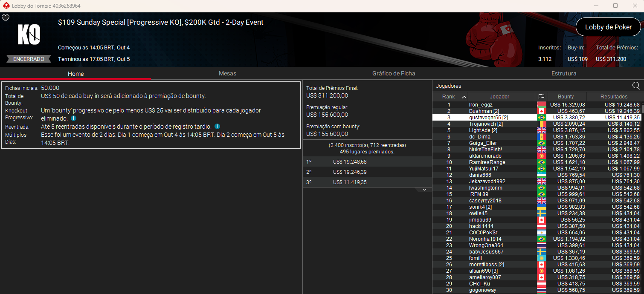Sort players by country flag column
The width and height of the screenshot is (644, 294).
click(x=541, y=97)
